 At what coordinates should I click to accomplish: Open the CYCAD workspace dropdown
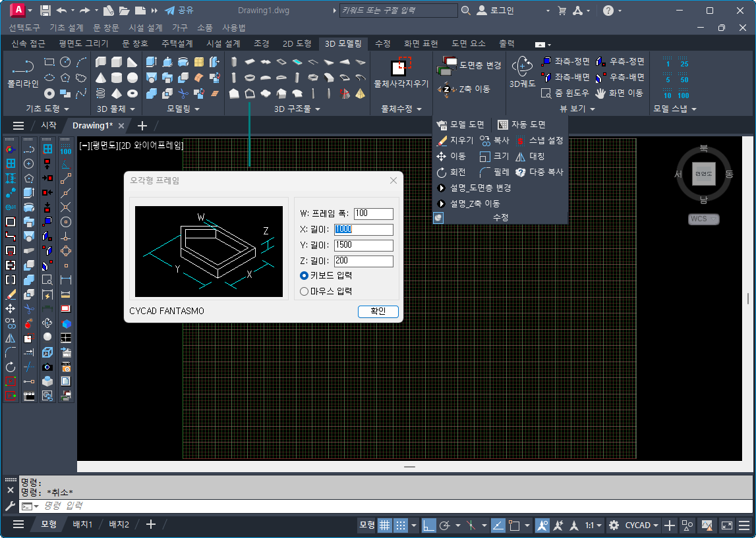pos(642,525)
